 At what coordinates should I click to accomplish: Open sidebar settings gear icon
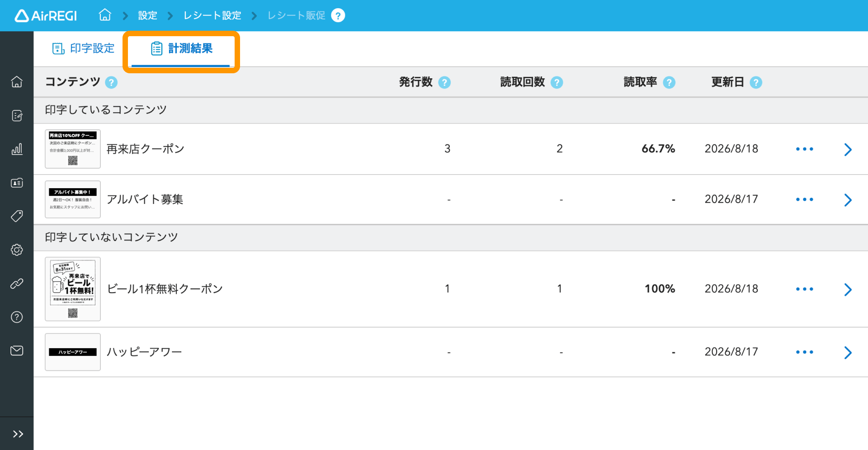[x=17, y=250]
